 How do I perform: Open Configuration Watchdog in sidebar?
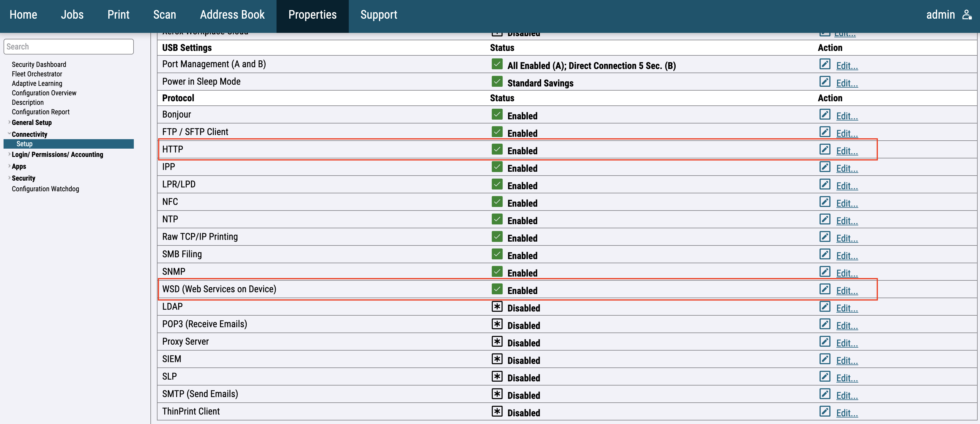click(x=45, y=189)
